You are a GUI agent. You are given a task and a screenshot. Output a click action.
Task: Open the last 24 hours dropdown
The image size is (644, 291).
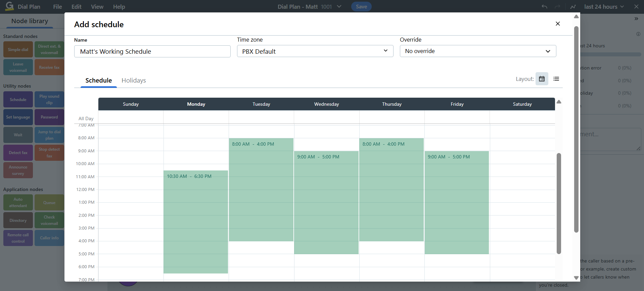[604, 7]
